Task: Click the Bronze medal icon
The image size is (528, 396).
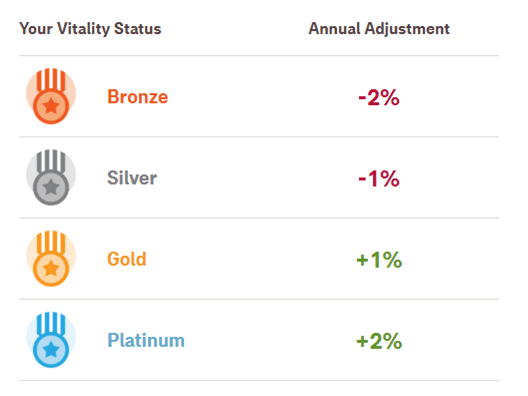Action: 51,96
